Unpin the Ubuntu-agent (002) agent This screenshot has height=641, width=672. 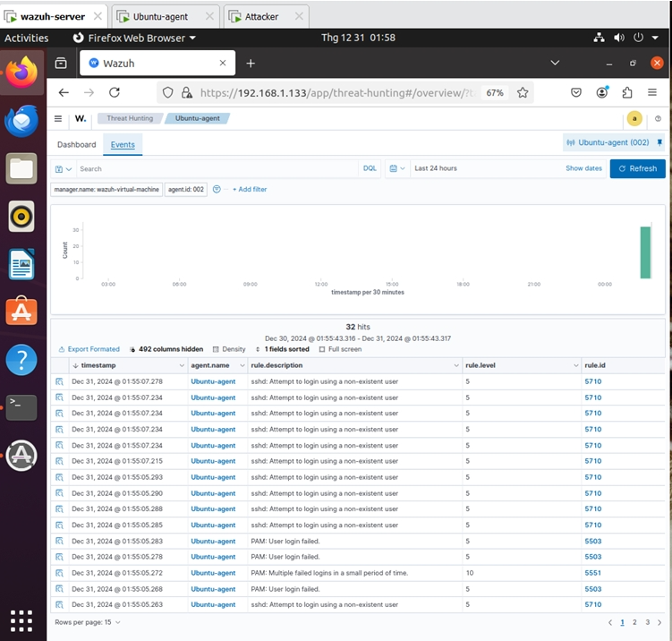point(659,142)
